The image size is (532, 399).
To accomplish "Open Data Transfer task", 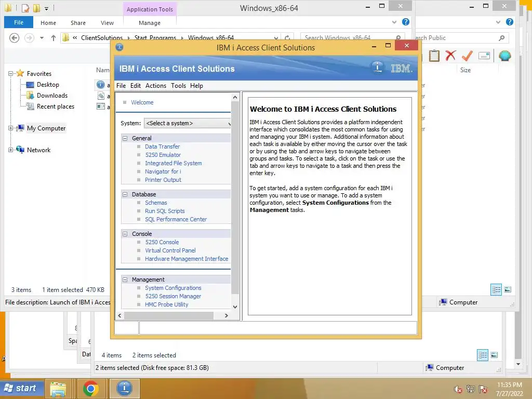I will [x=162, y=147].
